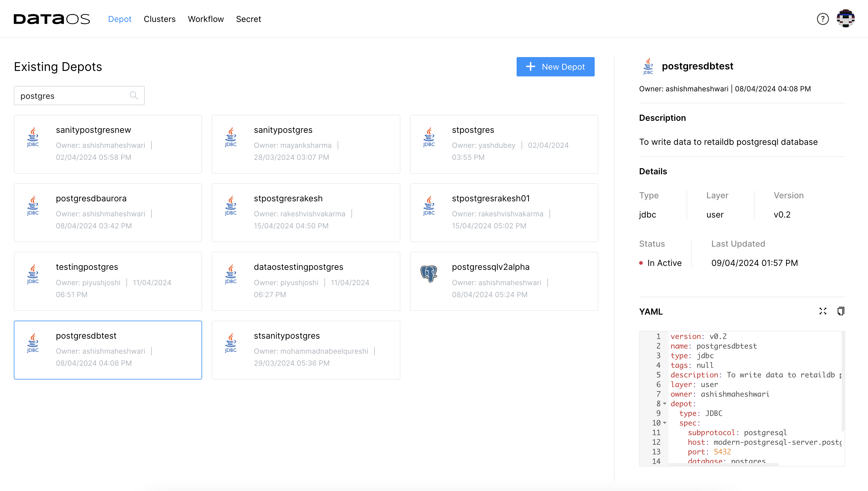Open the stsanitypostgres depot title
Image resolution: width=868 pixels, height=491 pixels.
coord(287,336)
